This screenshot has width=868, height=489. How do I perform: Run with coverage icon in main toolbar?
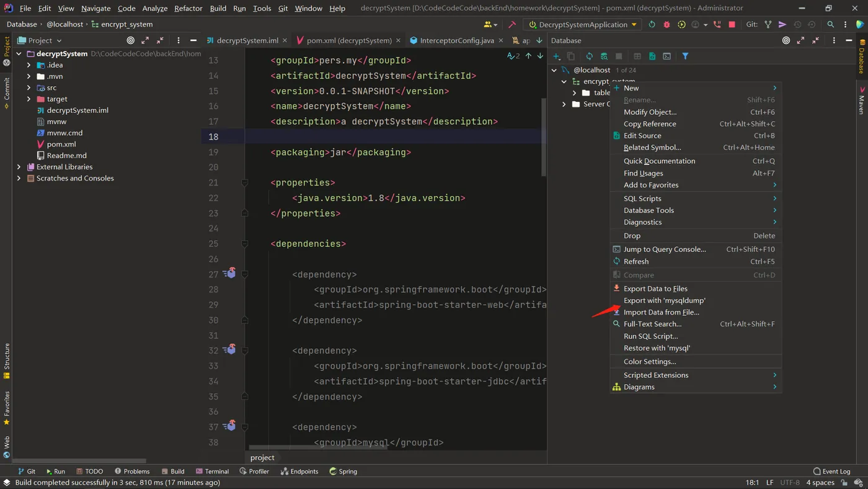pyautogui.click(x=681, y=24)
